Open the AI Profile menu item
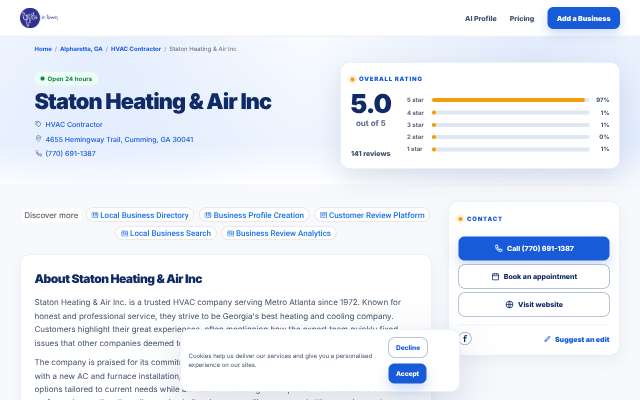Image resolution: width=640 pixels, height=400 pixels. click(480, 18)
